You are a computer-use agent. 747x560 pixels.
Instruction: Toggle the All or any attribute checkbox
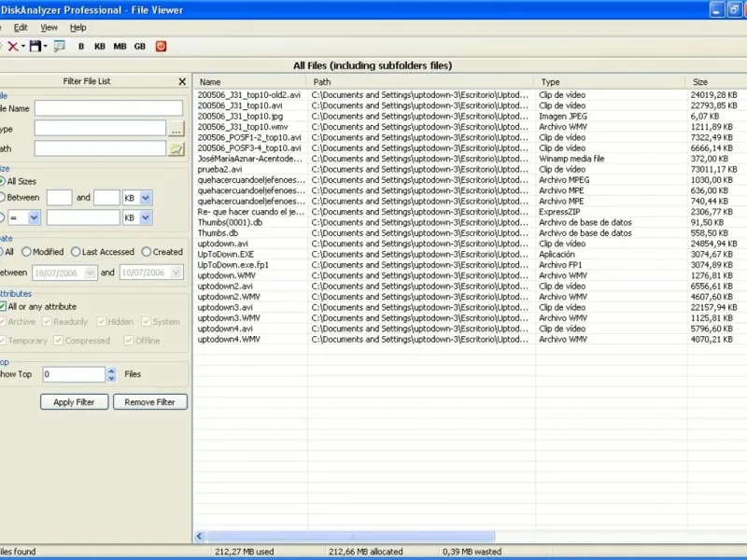point(3,307)
